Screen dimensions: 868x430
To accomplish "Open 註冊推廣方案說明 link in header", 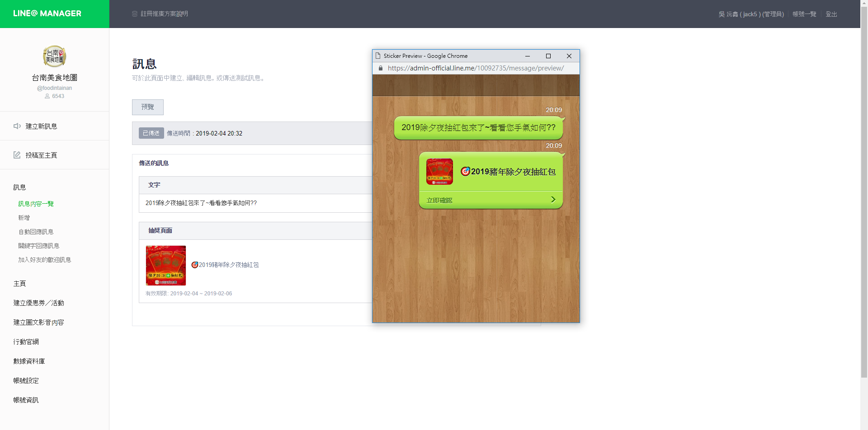I will tap(164, 14).
